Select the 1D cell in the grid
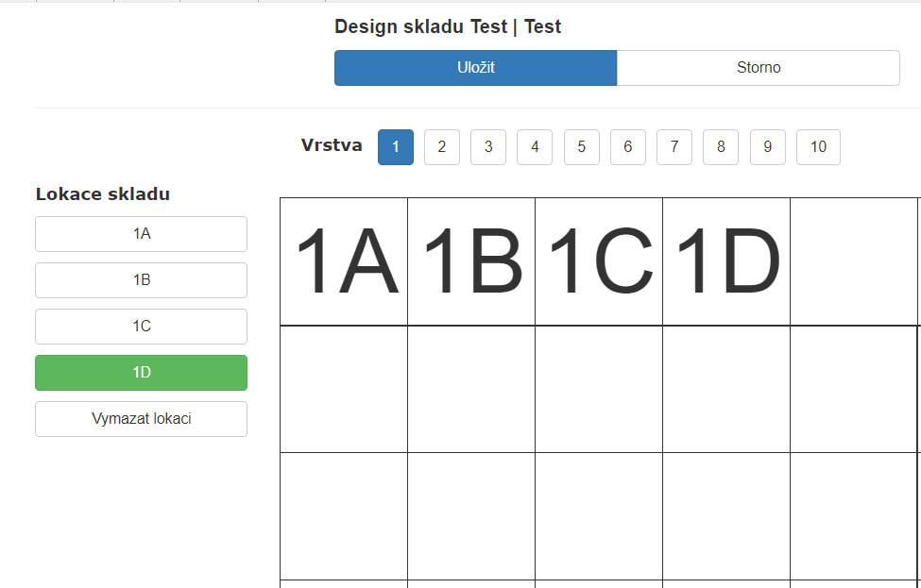 [x=726, y=261]
